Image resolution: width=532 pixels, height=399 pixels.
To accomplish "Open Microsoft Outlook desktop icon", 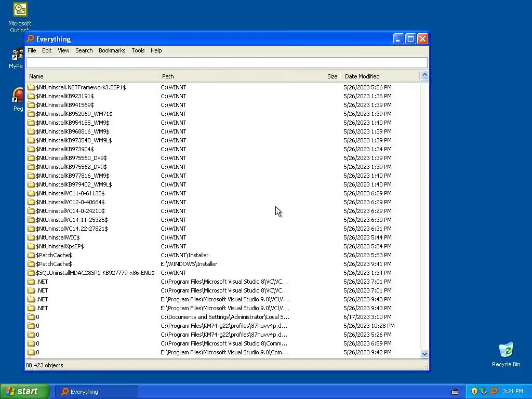I will click(20, 17).
